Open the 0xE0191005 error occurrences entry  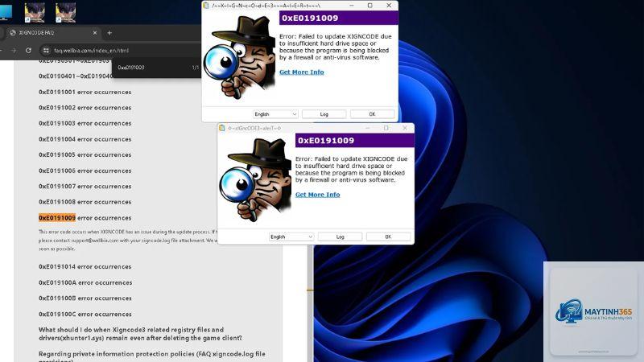point(85,154)
